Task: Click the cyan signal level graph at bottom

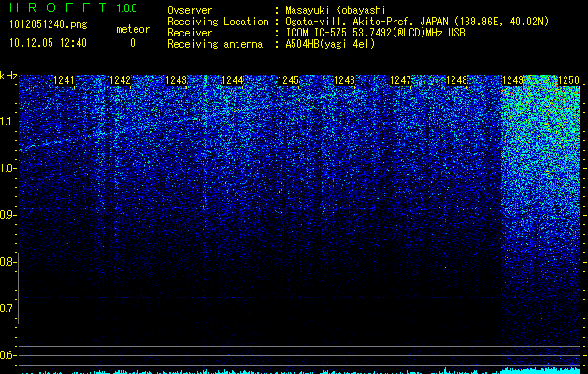Action: click(300, 370)
